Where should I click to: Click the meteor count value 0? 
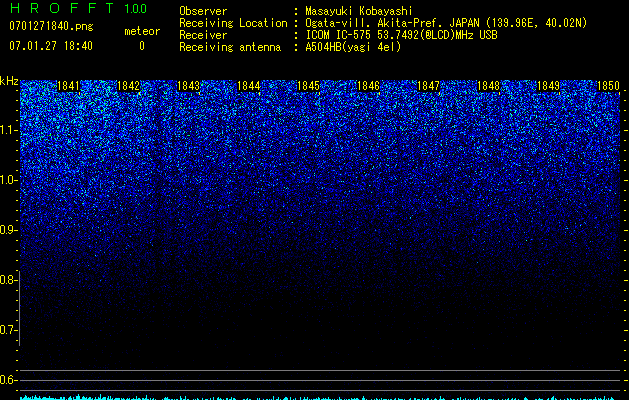(142, 46)
